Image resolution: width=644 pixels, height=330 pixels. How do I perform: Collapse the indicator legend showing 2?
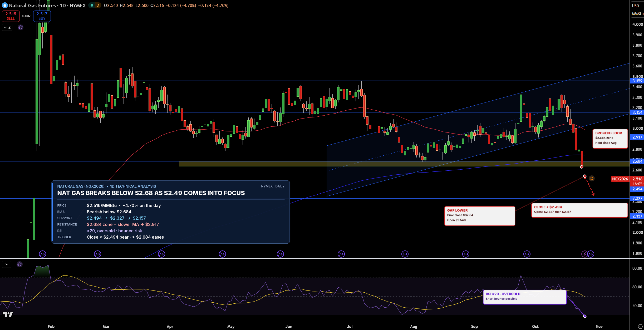click(x=7, y=27)
